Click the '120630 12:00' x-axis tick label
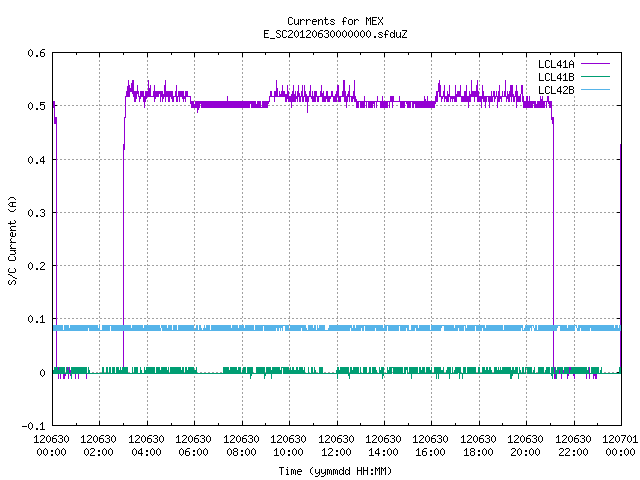 coord(336,446)
